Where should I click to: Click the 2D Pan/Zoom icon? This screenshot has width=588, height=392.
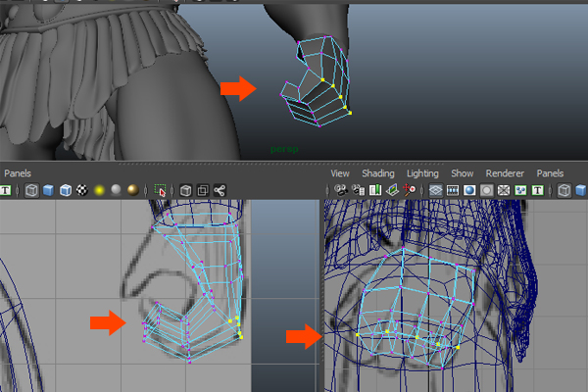pos(409,190)
